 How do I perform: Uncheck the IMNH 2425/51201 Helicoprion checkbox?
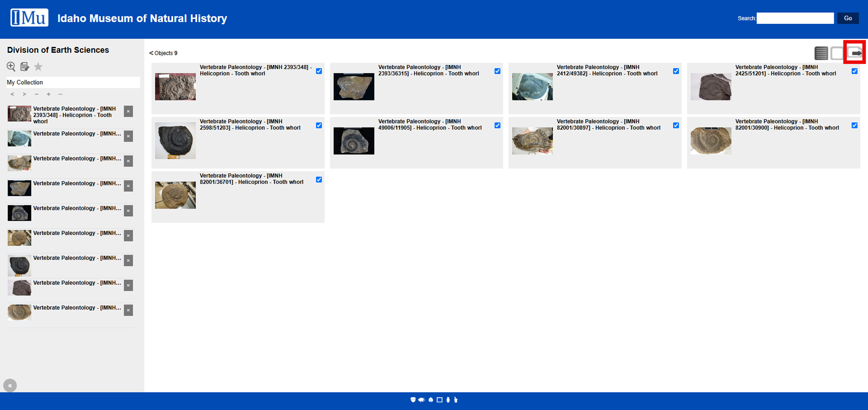coord(855,71)
